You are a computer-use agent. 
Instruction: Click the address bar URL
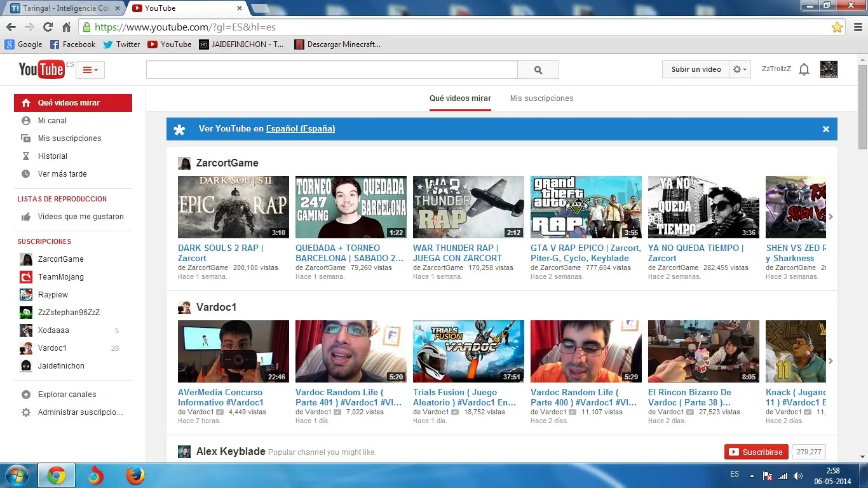click(x=185, y=27)
